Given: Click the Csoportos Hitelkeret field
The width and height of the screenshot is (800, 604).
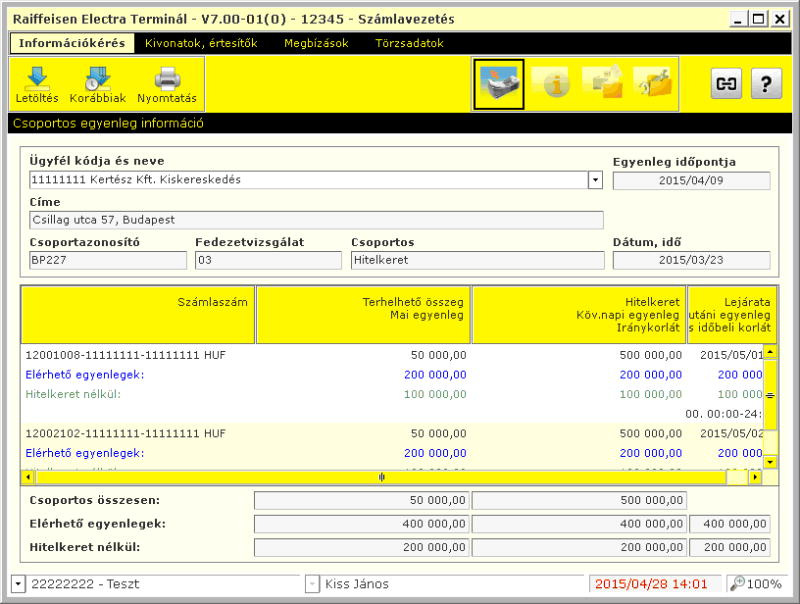Looking at the screenshot, I should tap(478, 260).
